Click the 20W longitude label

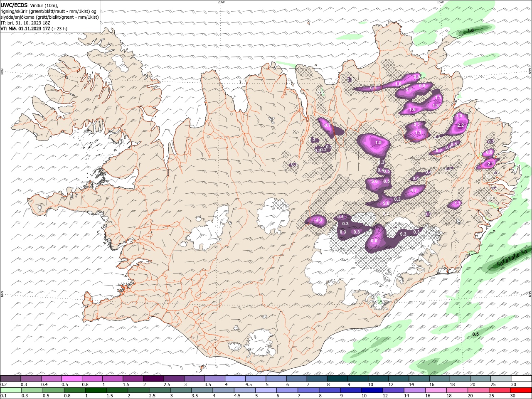pyautogui.click(x=221, y=2)
